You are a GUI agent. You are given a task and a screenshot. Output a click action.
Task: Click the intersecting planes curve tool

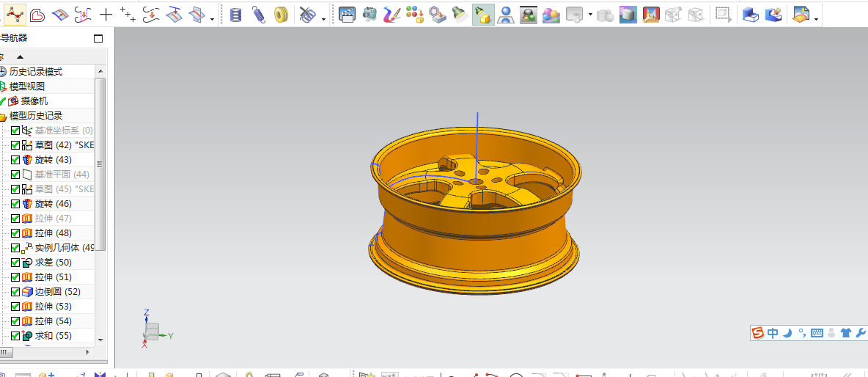click(x=196, y=15)
